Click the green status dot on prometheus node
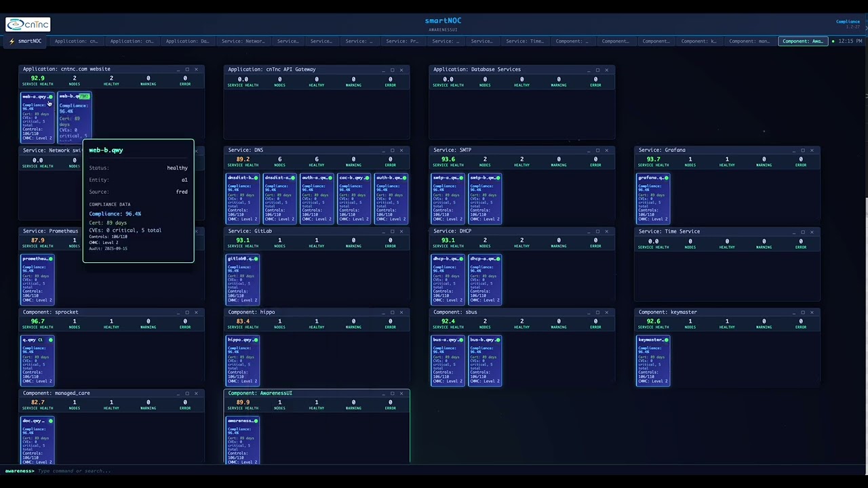 (x=50, y=258)
